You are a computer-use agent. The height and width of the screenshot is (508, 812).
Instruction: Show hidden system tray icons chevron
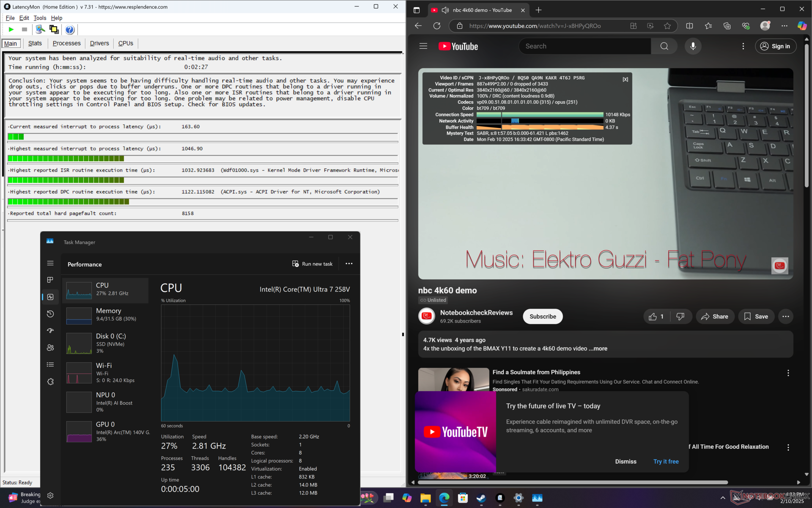pyautogui.click(x=722, y=498)
